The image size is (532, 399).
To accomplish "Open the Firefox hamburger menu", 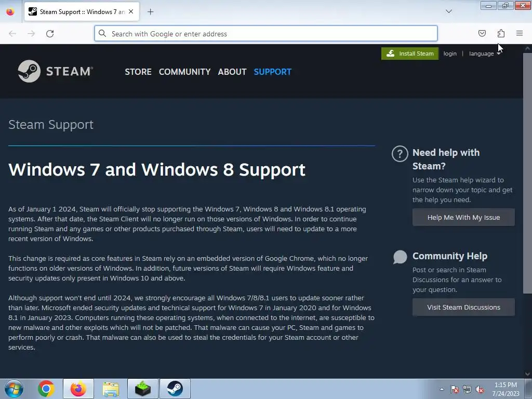I will pyautogui.click(x=520, y=33).
